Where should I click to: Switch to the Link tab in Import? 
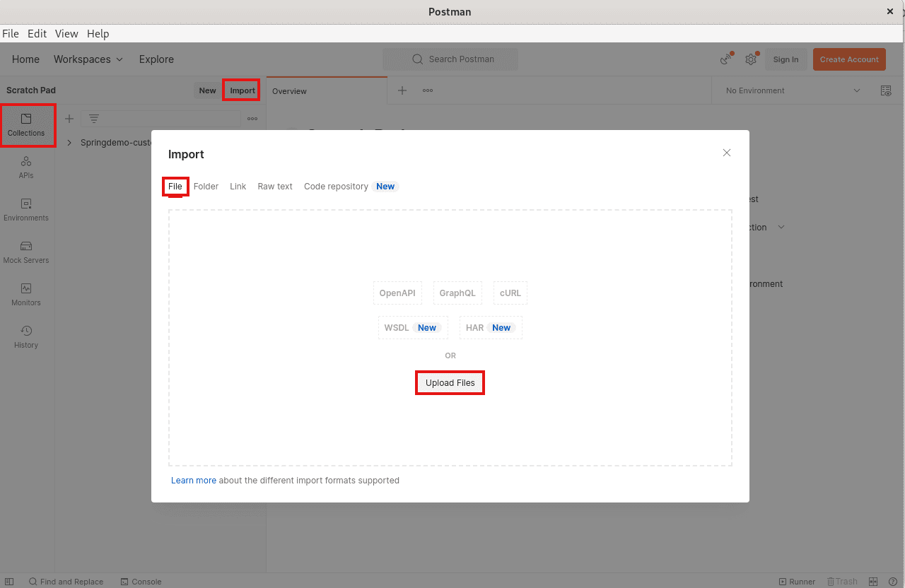pos(238,187)
